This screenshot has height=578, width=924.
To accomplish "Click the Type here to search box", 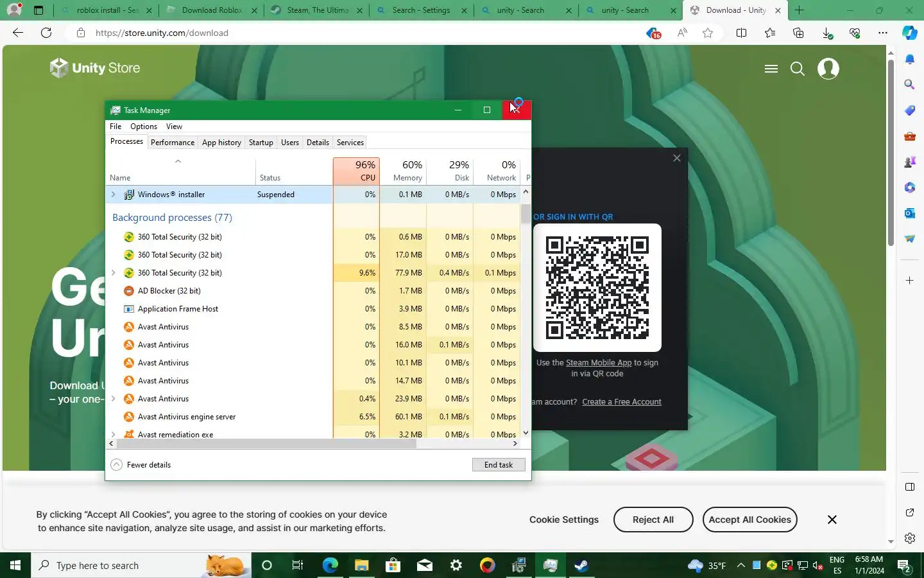I will [141, 565].
